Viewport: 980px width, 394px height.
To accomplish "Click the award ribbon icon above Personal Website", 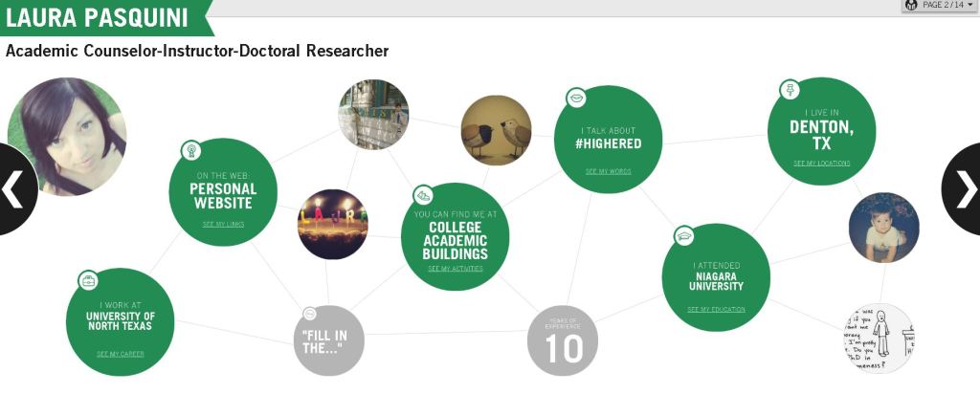I will [191, 150].
